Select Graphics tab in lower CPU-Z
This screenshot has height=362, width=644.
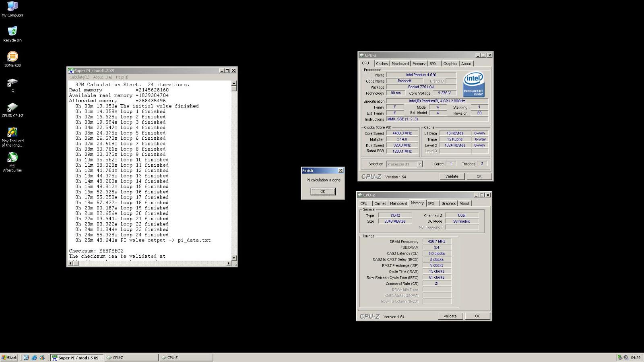coord(449,203)
